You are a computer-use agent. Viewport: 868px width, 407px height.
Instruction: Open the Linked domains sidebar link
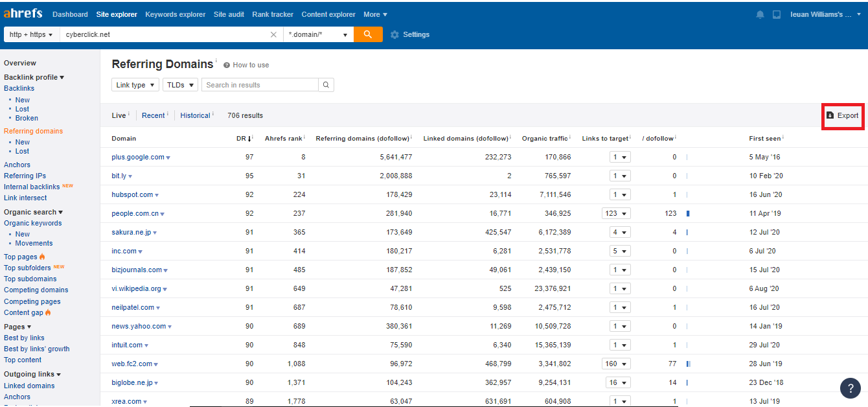(x=29, y=386)
